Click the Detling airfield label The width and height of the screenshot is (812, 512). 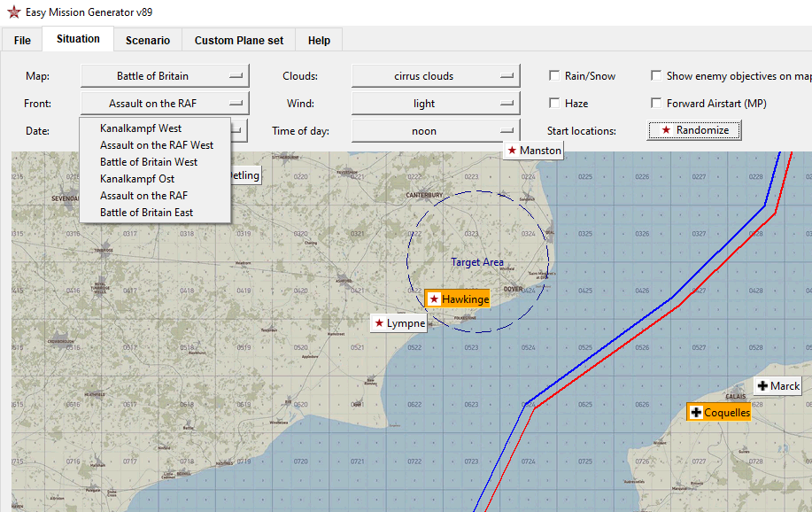(x=244, y=175)
